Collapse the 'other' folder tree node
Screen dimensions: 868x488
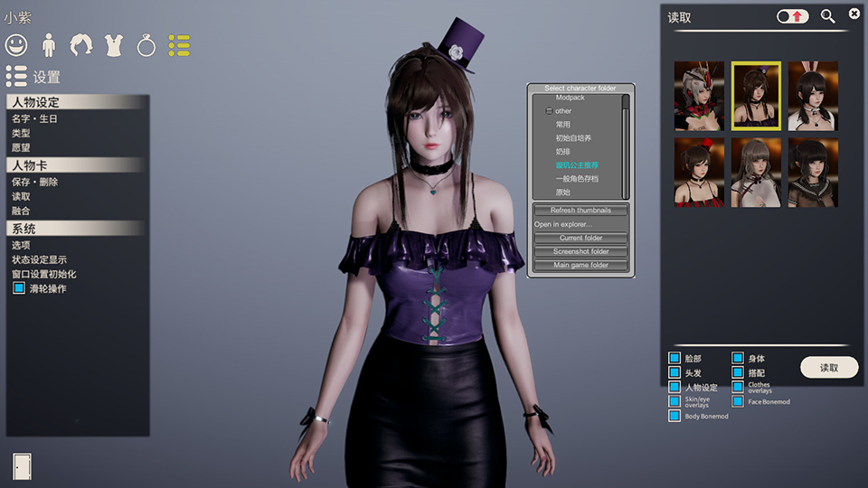(549, 111)
